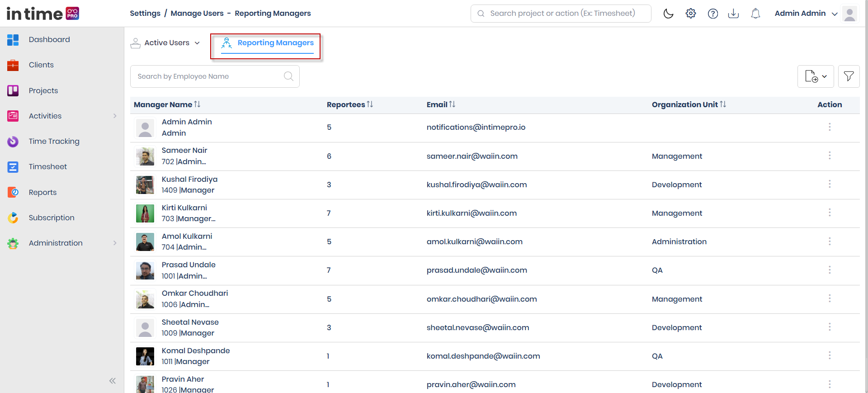
Task: Open Reports from the sidebar
Action: pos(43,192)
